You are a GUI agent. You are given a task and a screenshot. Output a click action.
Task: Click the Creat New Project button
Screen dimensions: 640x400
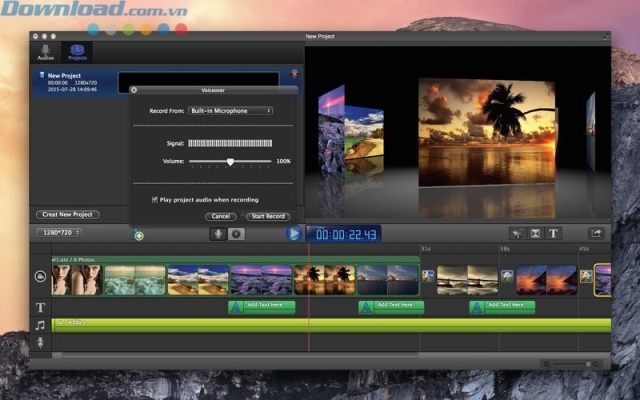[66, 214]
